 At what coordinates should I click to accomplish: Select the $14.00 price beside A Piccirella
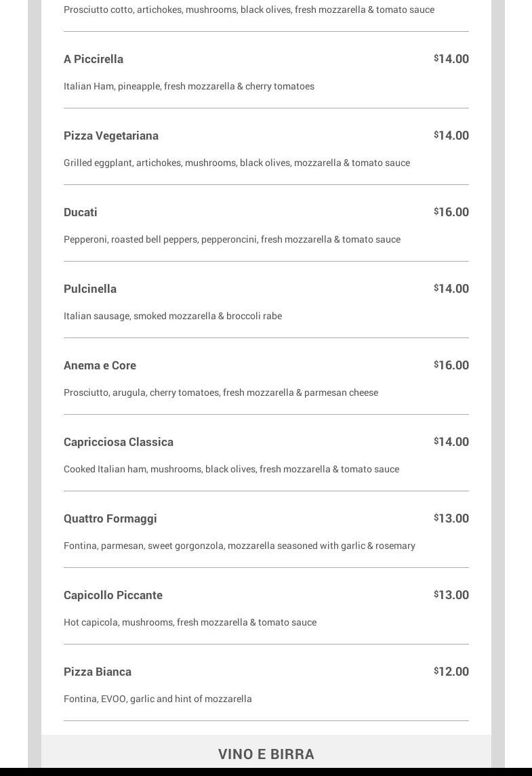(451, 59)
